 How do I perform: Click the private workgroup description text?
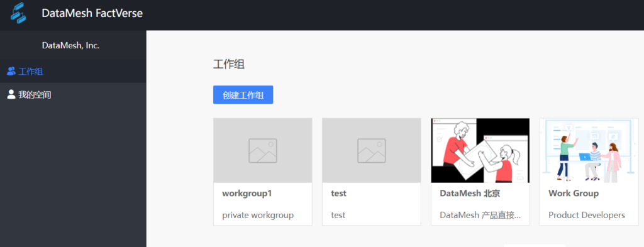coord(258,215)
